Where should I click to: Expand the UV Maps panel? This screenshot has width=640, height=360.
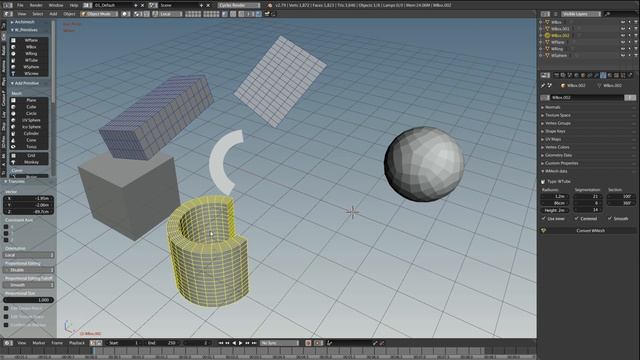(553, 139)
